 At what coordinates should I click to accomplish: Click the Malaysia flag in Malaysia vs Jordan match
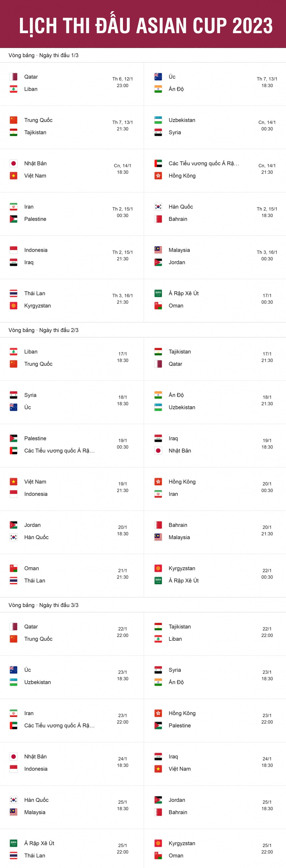pyautogui.click(x=158, y=250)
